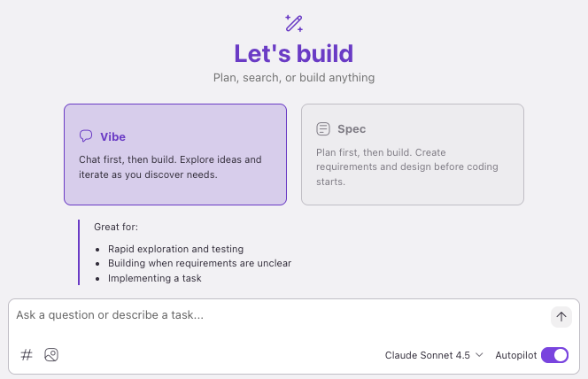Click the magic wand sparkle icon

(294, 22)
